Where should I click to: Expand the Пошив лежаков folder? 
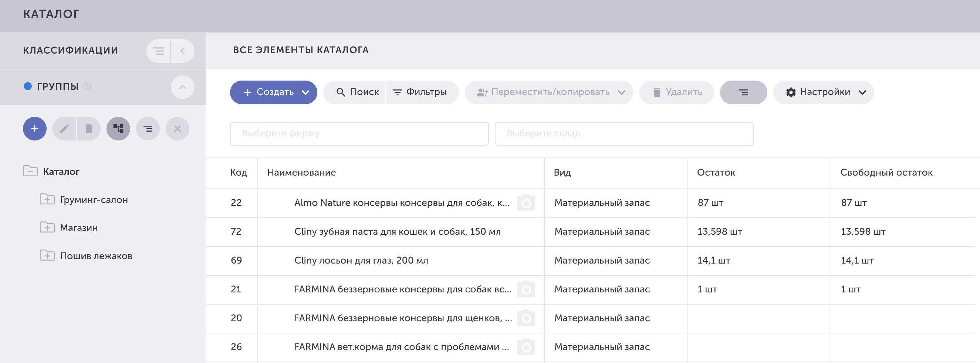click(47, 255)
